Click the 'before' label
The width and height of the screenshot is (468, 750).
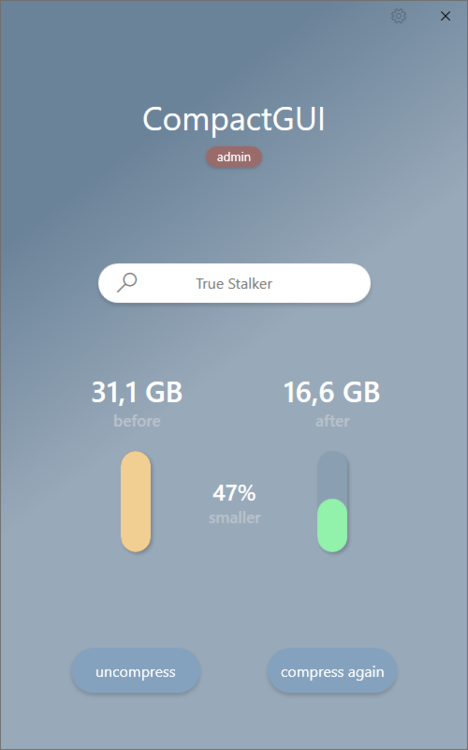pos(137,421)
